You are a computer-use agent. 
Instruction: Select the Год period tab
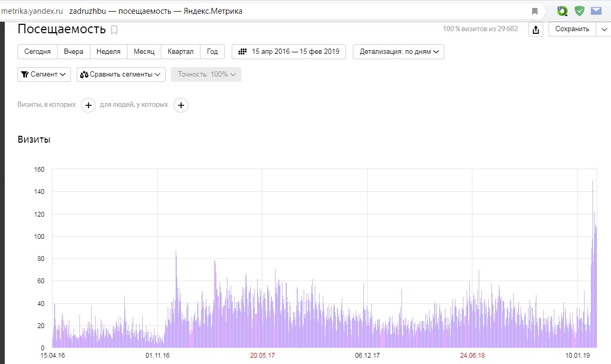coord(212,52)
